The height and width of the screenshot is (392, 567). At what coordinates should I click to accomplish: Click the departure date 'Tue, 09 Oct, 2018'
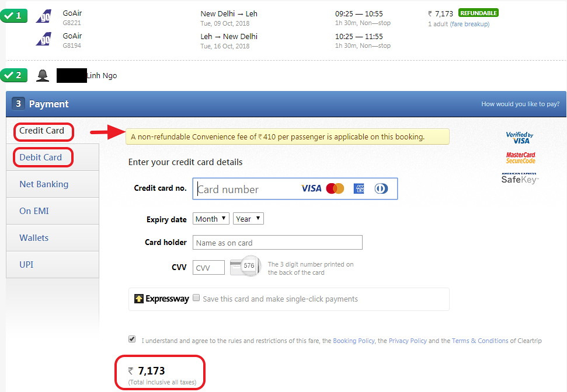[x=225, y=23]
